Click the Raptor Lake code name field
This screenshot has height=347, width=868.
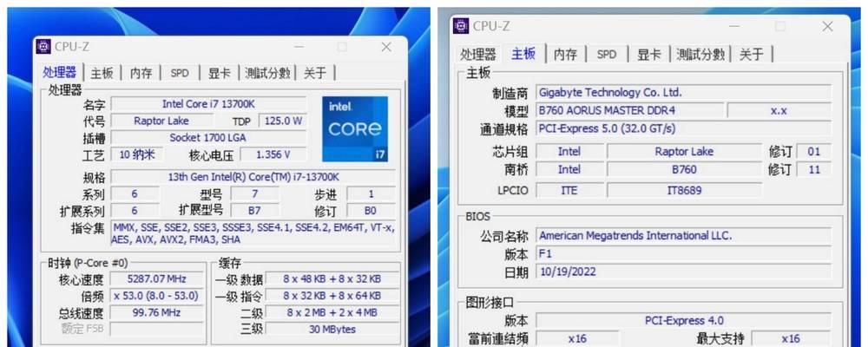pos(161,121)
